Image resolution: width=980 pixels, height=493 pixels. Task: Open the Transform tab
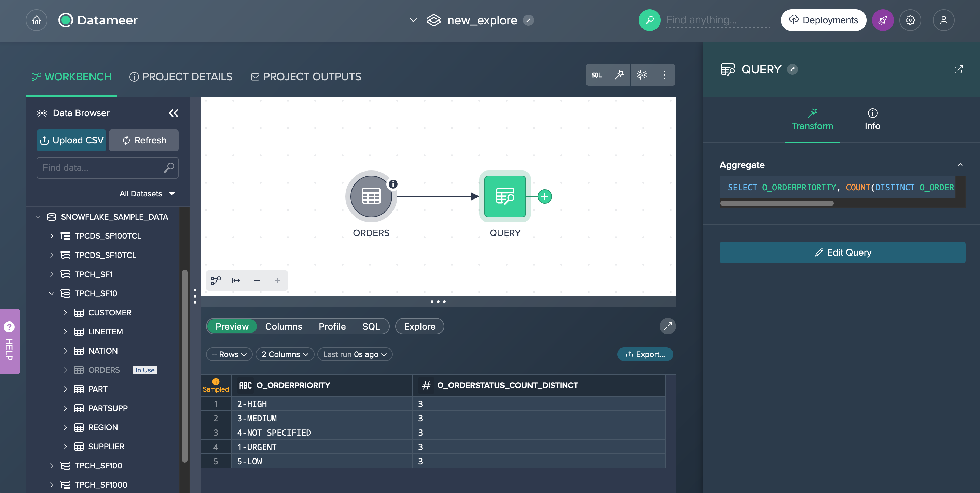pyautogui.click(x=812, y=120)
